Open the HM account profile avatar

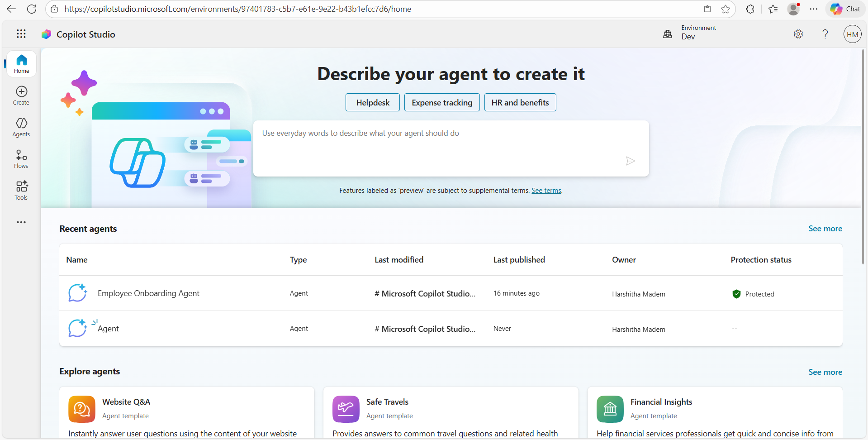tap(852, 34)
